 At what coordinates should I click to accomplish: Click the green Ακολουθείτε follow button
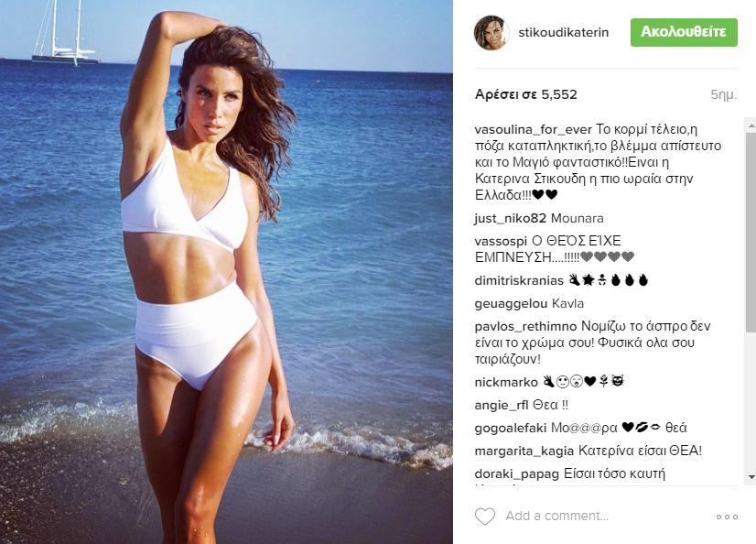[x=684, y=32]
